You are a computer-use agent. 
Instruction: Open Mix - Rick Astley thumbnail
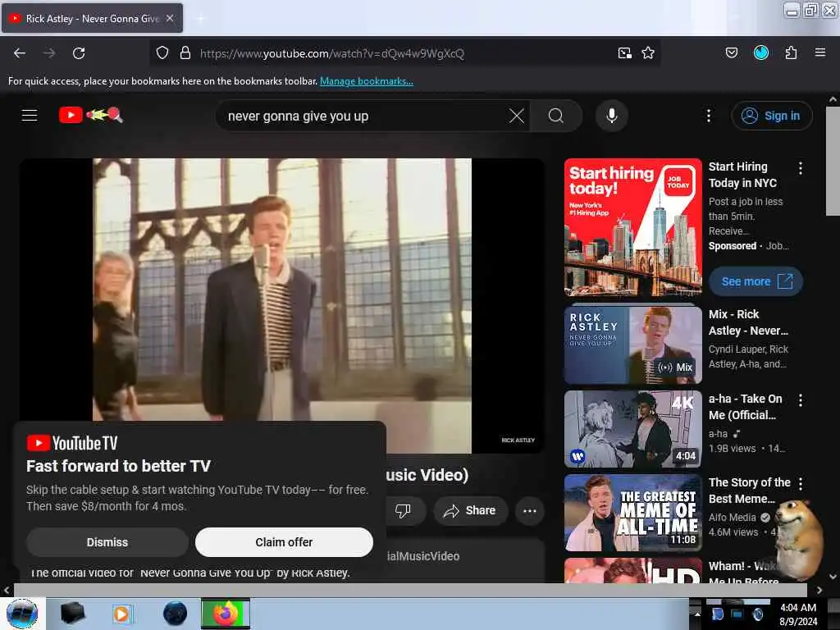pyautogui.click(x=632, y=345)
